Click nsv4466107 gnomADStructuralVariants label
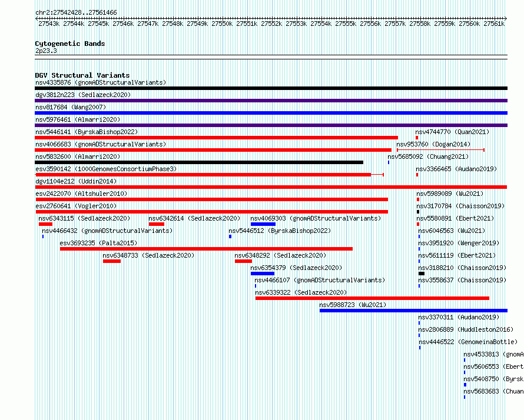The height and width of the screenshot is (420, 524). point(320,280)
